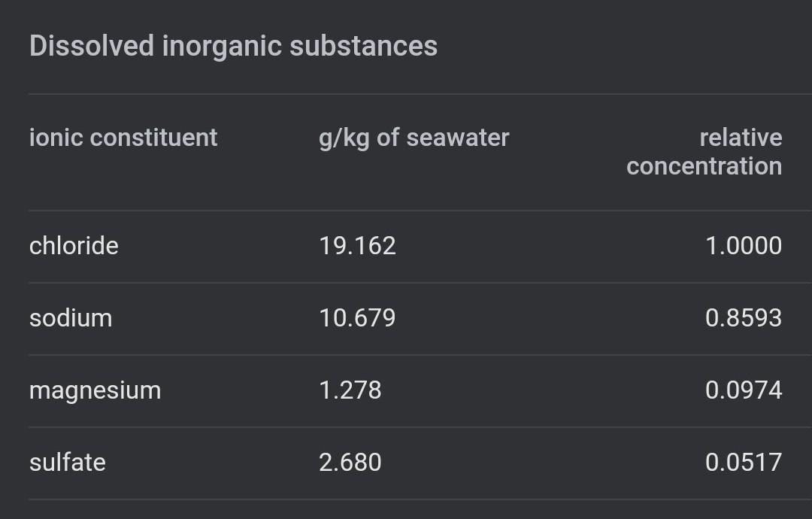Click the 0.0517 relative concentration value
Image resolution: width=812 pixels, height=519 pixels.
pyautogui.click(x=743, y=462)
